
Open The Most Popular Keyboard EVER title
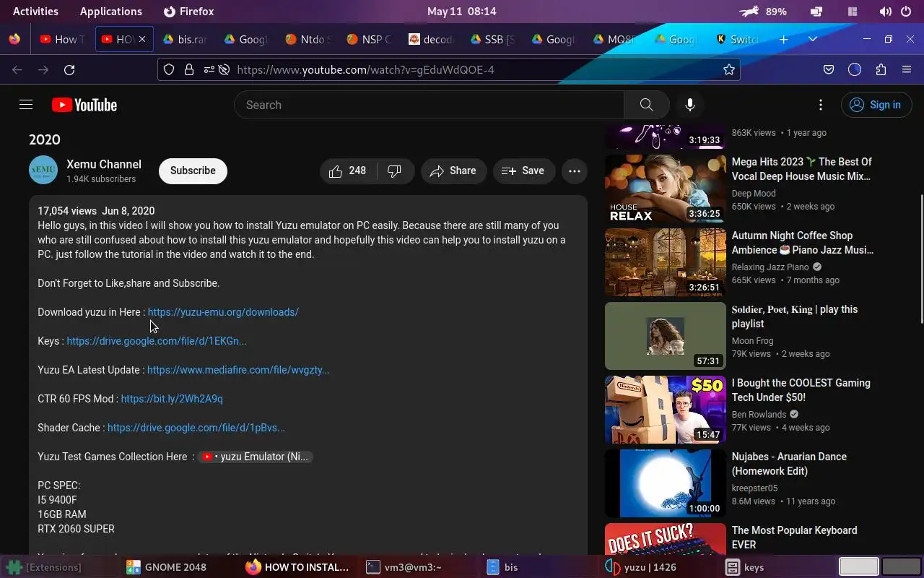pyautogui.click(x=795, y=538)
